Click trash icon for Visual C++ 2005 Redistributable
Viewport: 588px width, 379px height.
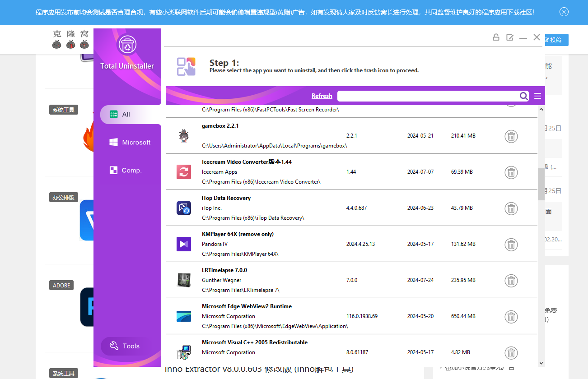[511, 353]
